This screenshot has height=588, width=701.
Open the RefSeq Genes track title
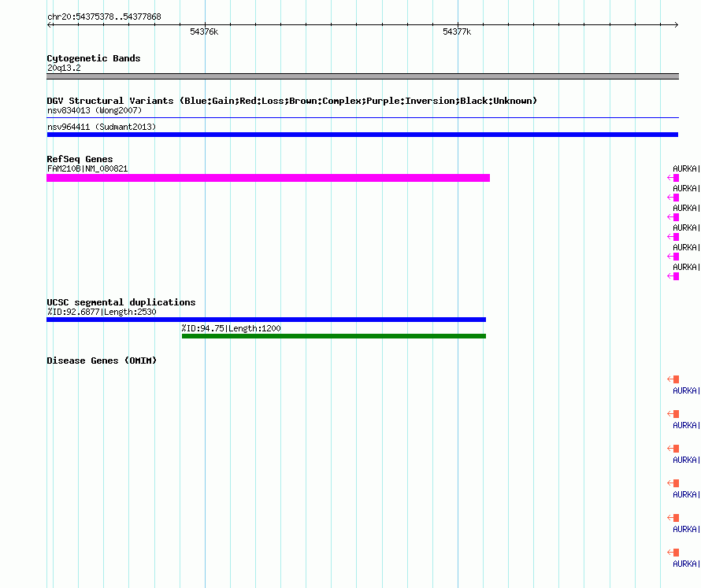coord(80,159)
